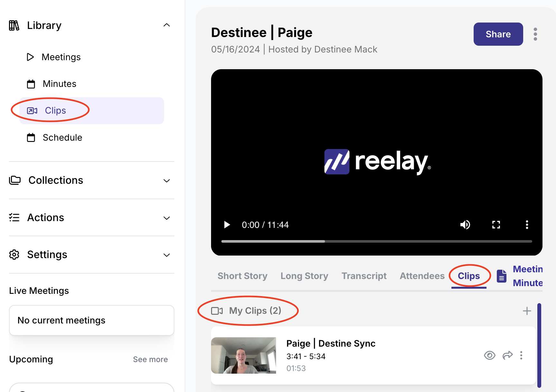Open video player more options dots
556x392 pixels.
pos(527,225)
